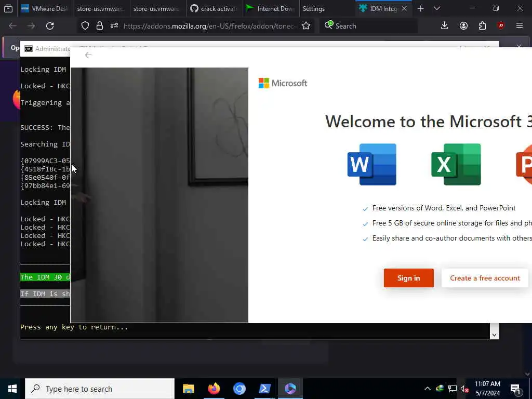Open the notification center icon
Viewport: 532px width, 399px height.
[x=516, y=390]
